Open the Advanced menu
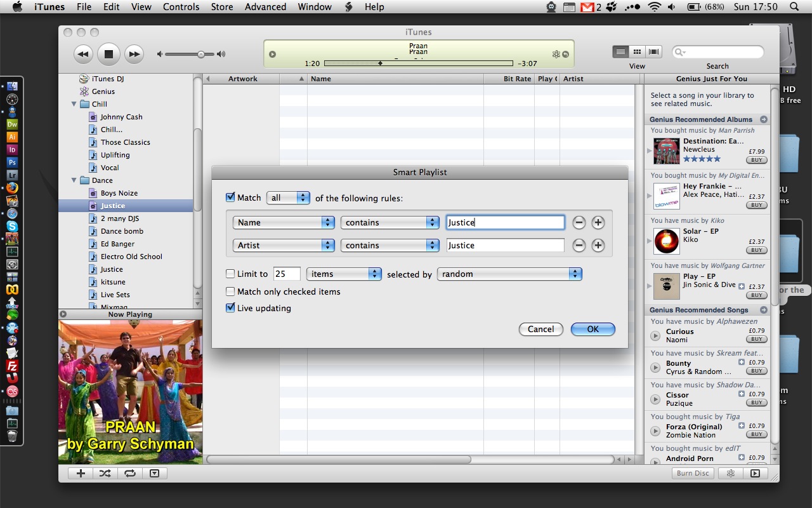The height and width of the screenshot is (508, 812). [265, 7]
